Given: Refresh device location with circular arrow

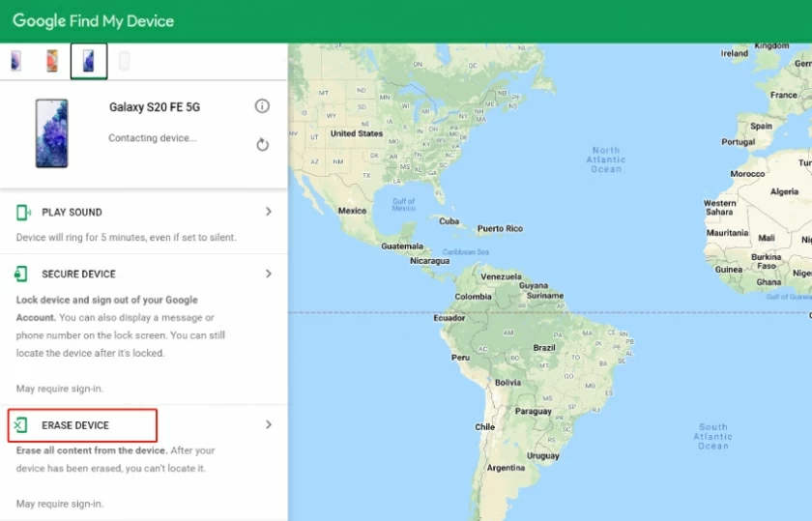Looking at the screenshot, I should click(x=263, y=144).
